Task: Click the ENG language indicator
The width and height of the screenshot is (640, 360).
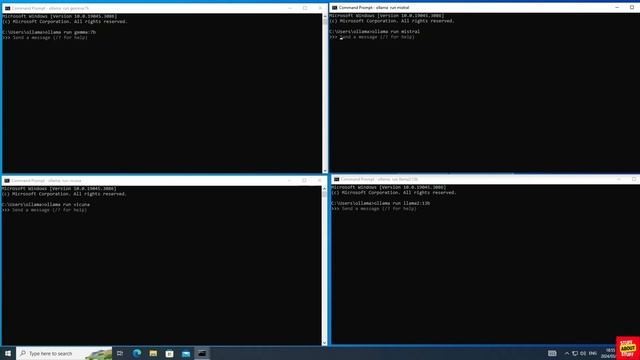Action: click(593, 353)
